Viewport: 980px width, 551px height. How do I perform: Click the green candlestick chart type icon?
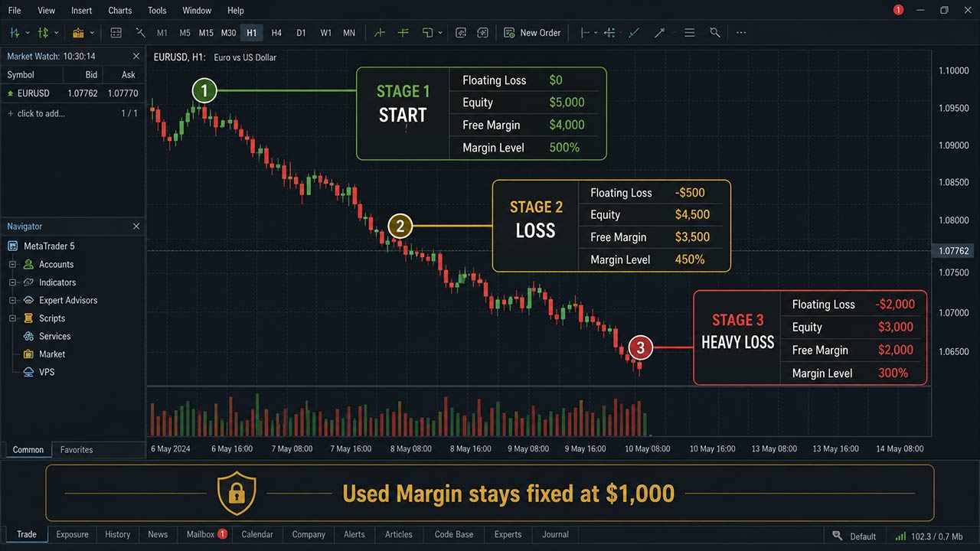coord(43,33)
